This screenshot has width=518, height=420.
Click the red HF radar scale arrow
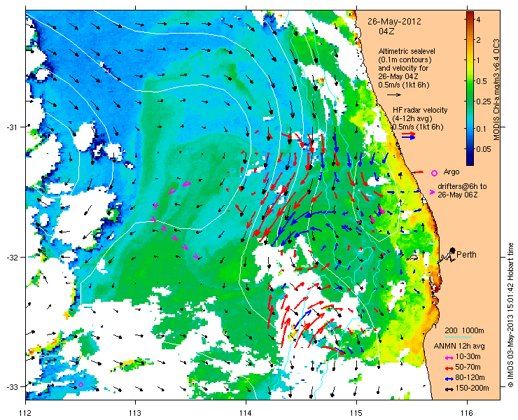click(409, 134)
